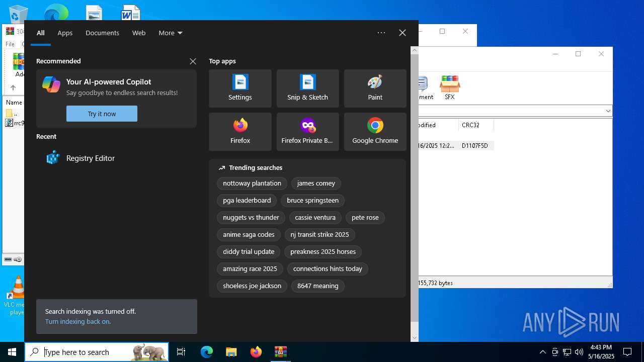Click Firefox icon in taskbar
The image size is (644, 362).
coord(256,352)
